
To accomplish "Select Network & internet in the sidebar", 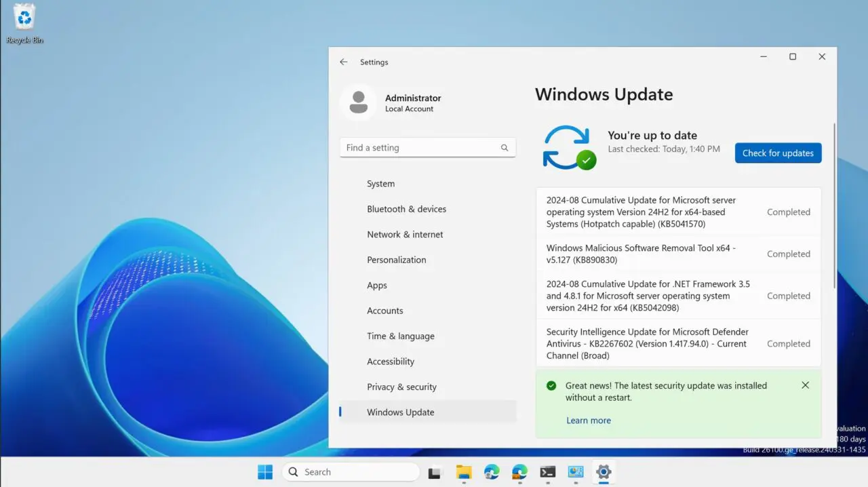I will tap(405, 234).
